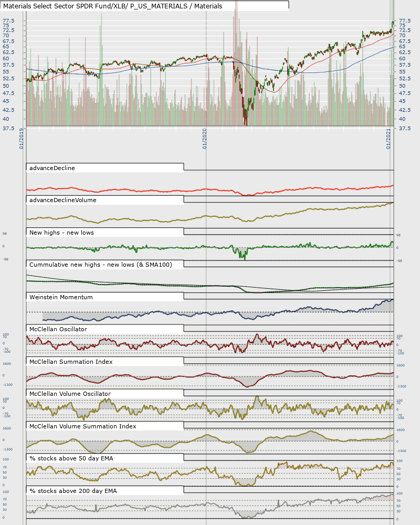Click the 50 price label on left axis
This screenshot has height=525, width=420.
coord(6,86)
